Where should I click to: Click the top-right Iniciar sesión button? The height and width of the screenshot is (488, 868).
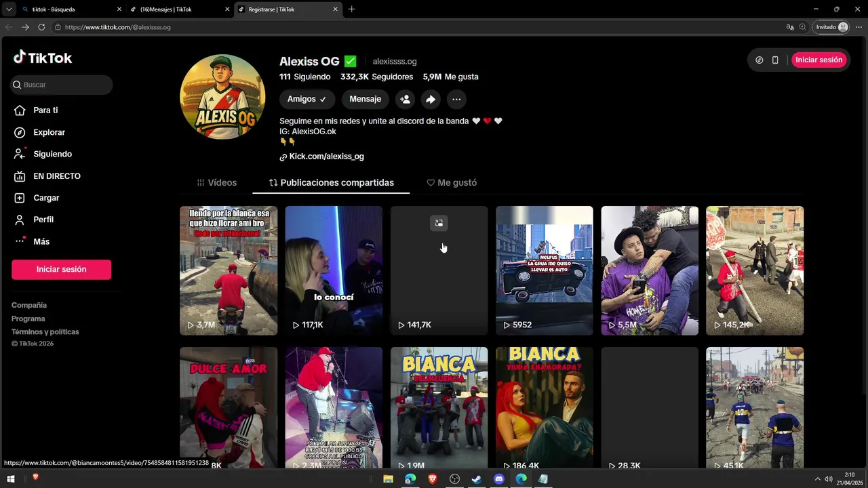coord(819,60)
